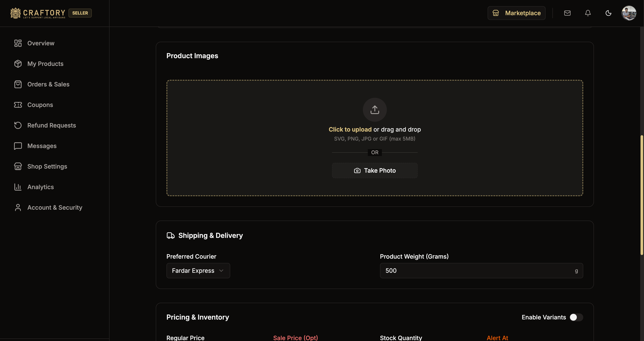Click the user profile avatar
The height and width of the screenshot is (341, 644).
coord(629,13)
